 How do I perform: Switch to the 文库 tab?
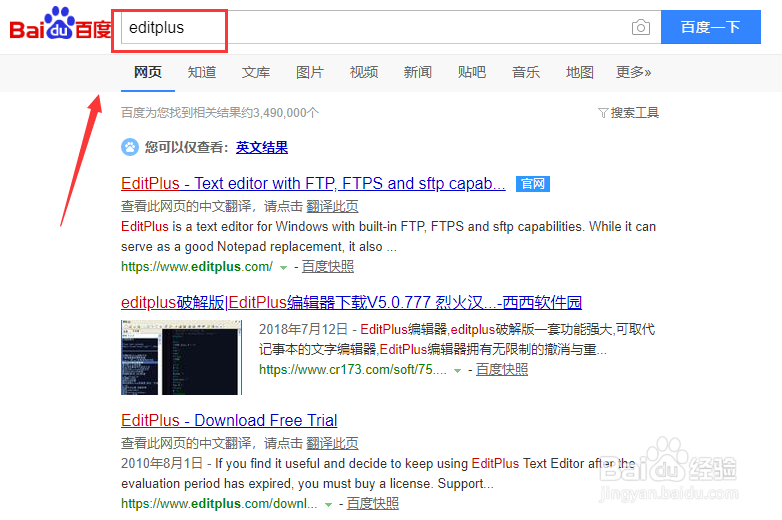[x=255, y=72]
